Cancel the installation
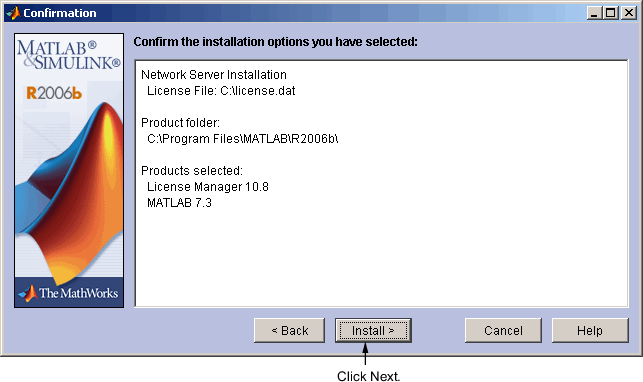Screen dimensions: 643x382 point(503,330)
